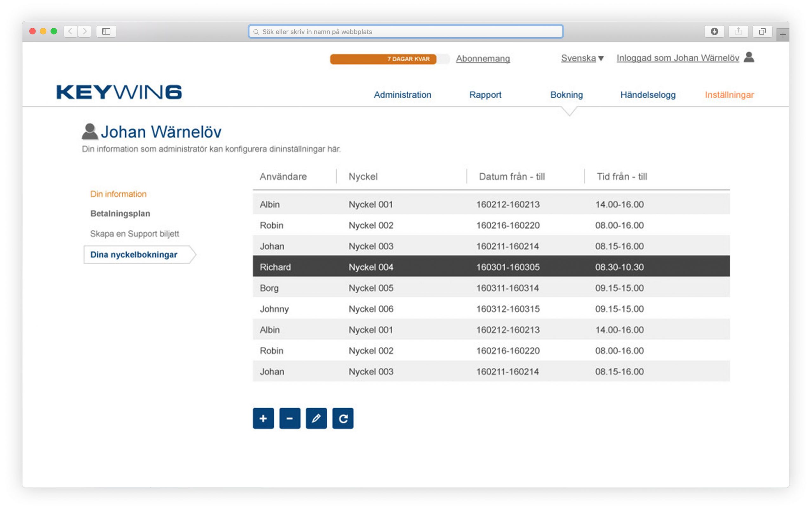Delete the selected booking with minus icon
Viewport: 812px width, 509px height.
click(x=289, y=418)
